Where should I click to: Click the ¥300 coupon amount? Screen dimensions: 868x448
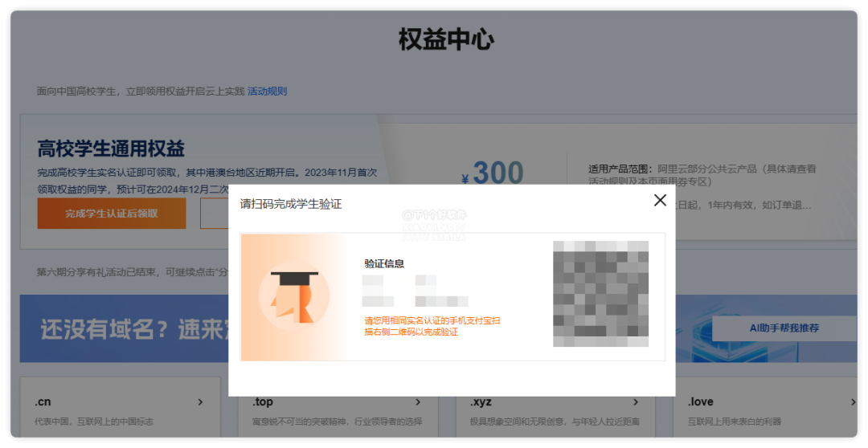click(x=492, y=173)
